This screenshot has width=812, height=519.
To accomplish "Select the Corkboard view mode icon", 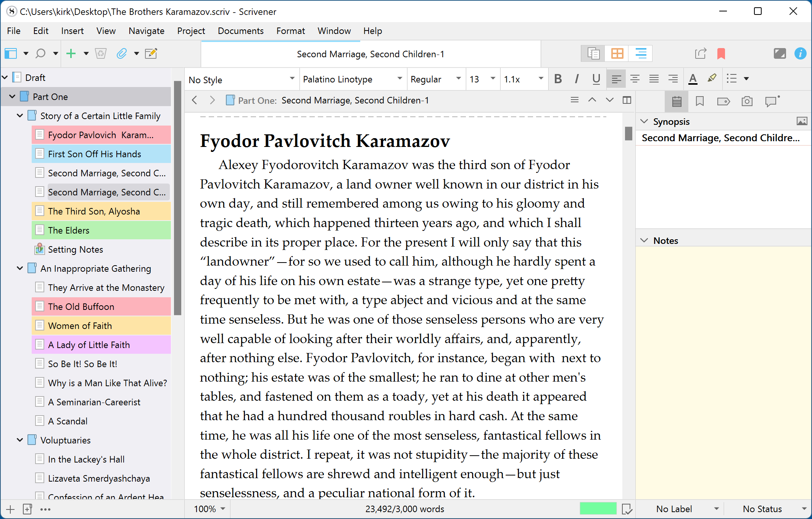I will [617, 53].
